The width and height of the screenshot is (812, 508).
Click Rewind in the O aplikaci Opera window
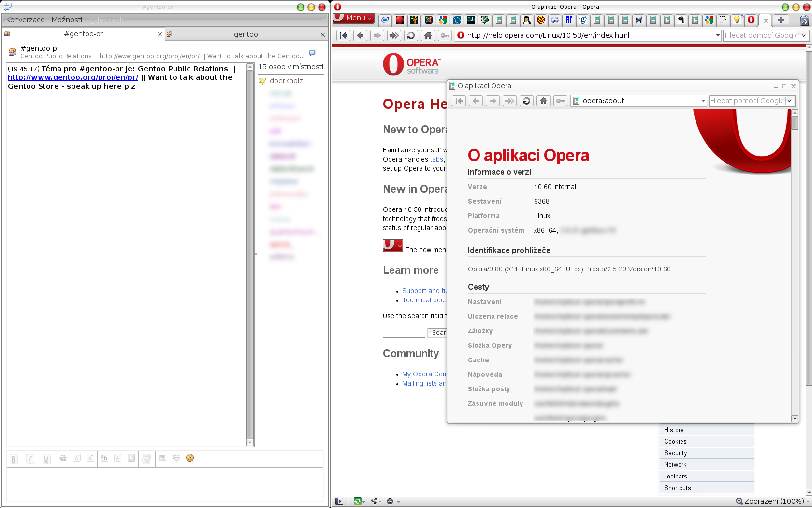coord(459,101)
